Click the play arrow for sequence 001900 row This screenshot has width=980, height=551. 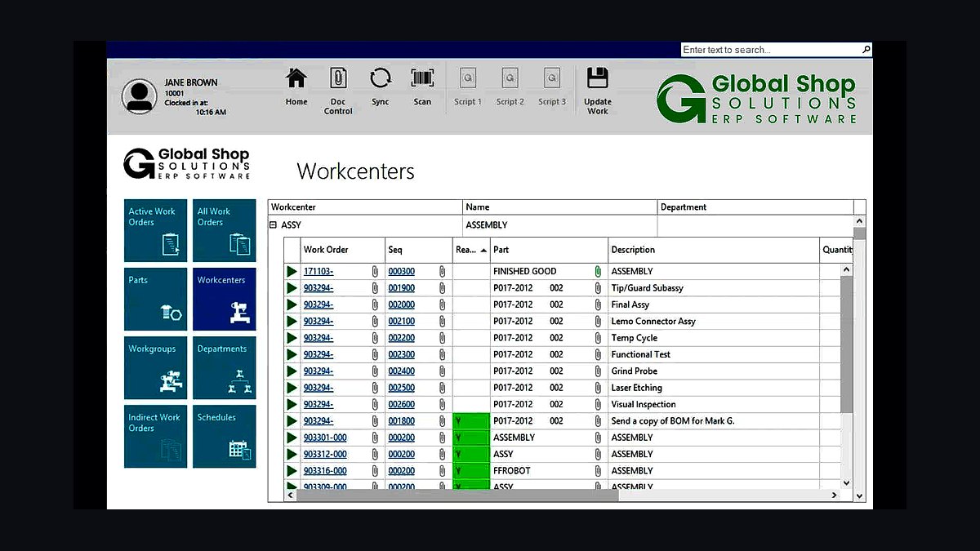pos(292,288)
